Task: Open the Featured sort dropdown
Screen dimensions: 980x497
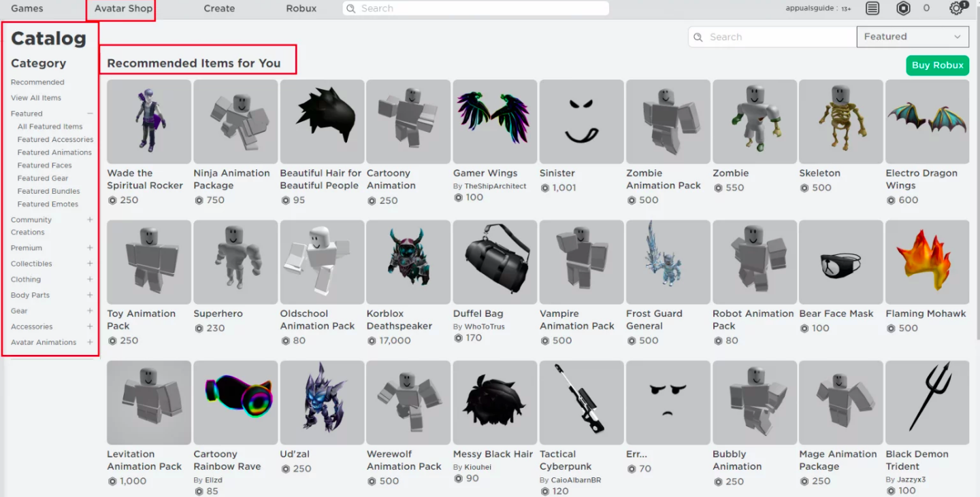Action: click(912, 37)
